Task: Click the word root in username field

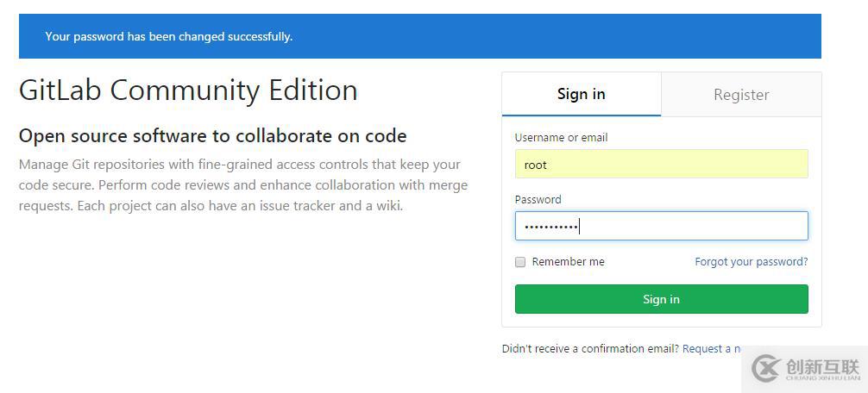Action: [x=536, y=165]
